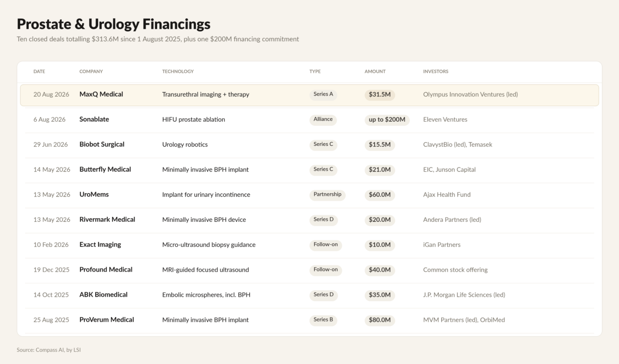The width and height of the screenshot is (619, 364).
Task: Click the Common stock offering text
Action: (455, 269)
